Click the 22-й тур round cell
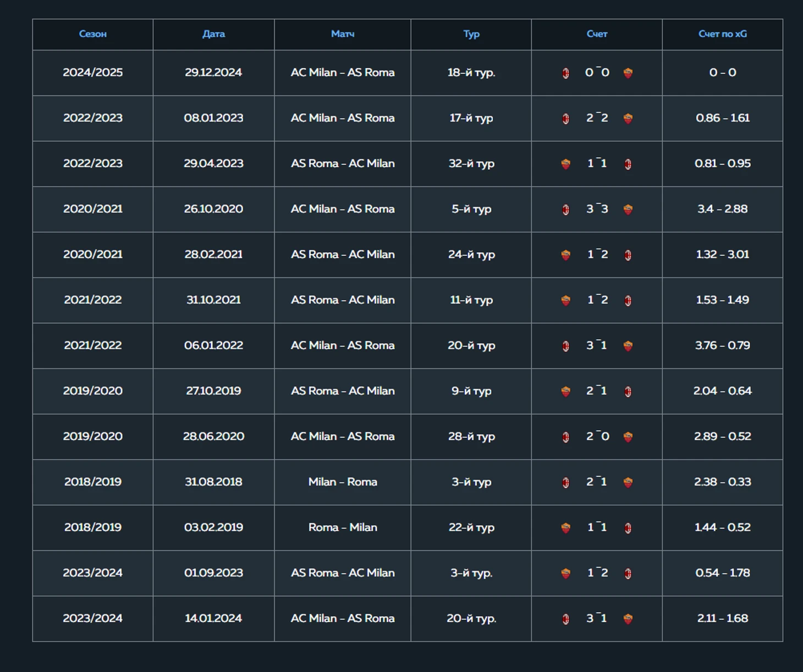 (471, 527)
